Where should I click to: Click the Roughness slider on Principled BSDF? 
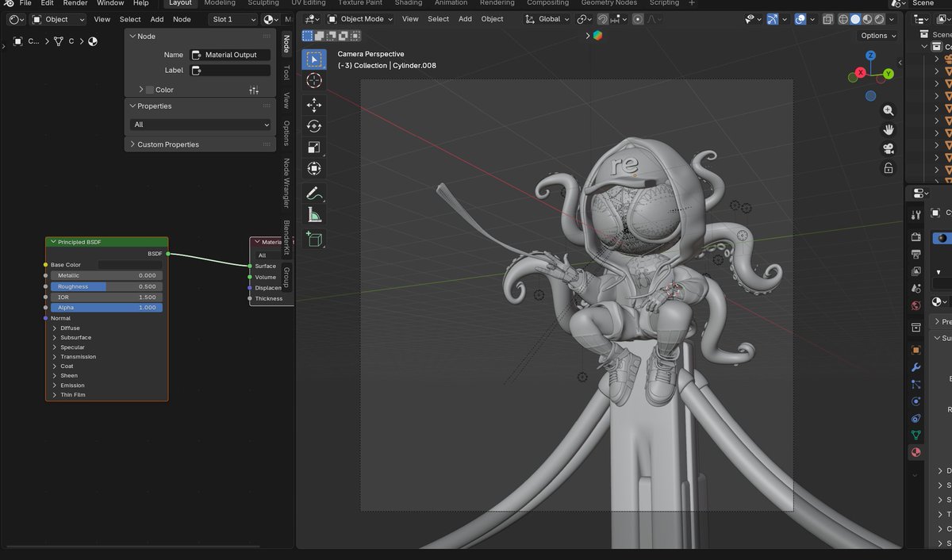106,286
